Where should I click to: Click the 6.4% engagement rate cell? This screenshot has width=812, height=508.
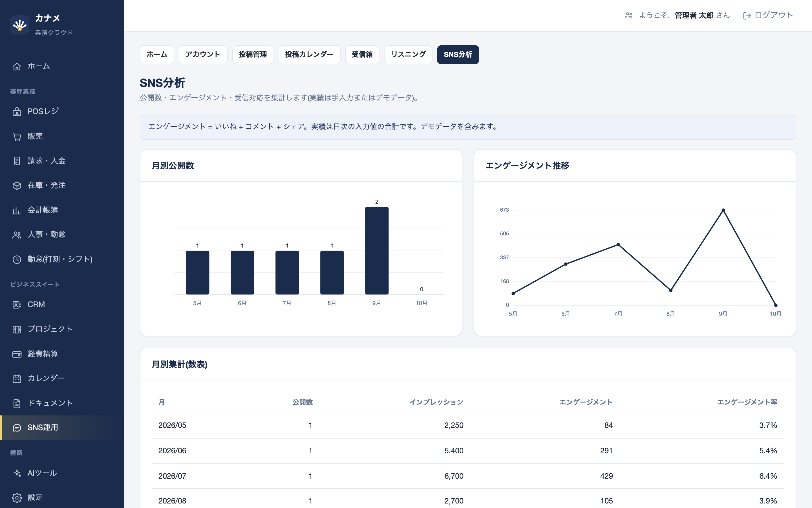[x=768, y=476]
